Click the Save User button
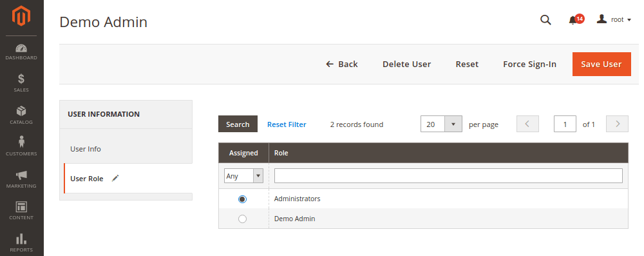The height and width of the screenshot is (256, 644). coord(601,64)
